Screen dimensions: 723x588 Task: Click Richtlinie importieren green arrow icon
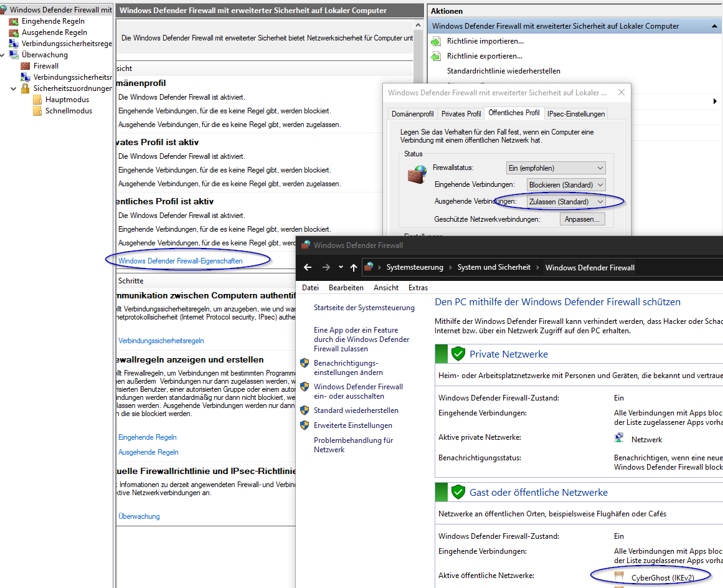tap(436, 42)
